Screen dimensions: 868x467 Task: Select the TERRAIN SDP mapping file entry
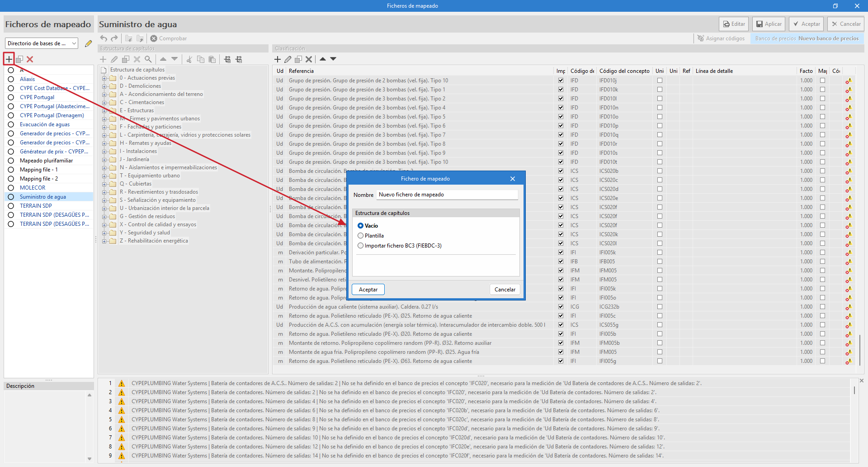point(36,206)
